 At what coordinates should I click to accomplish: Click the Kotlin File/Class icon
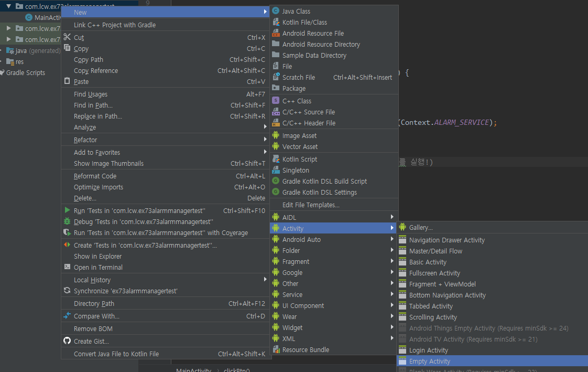point(276,22)
